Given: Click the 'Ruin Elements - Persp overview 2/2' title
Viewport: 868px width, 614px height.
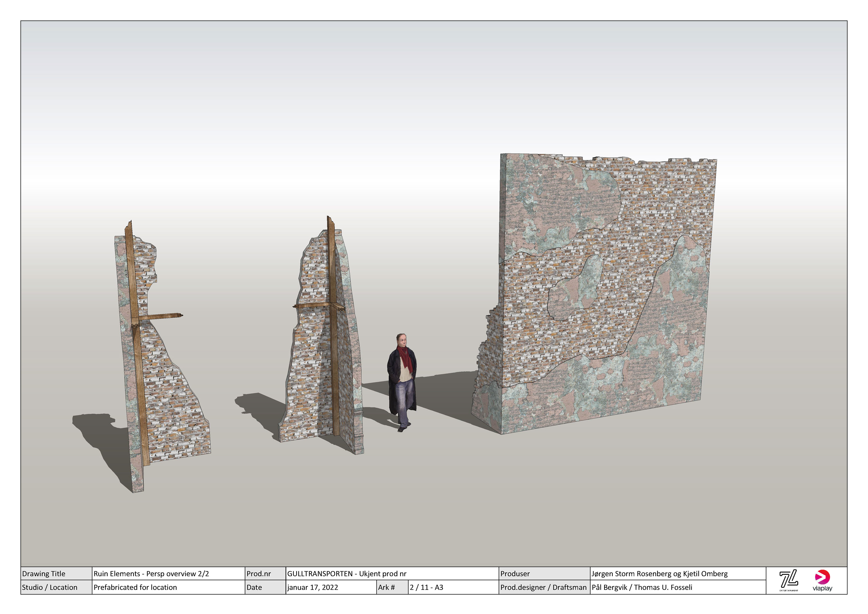Looking at the screenshot, I should coord(151,574).
